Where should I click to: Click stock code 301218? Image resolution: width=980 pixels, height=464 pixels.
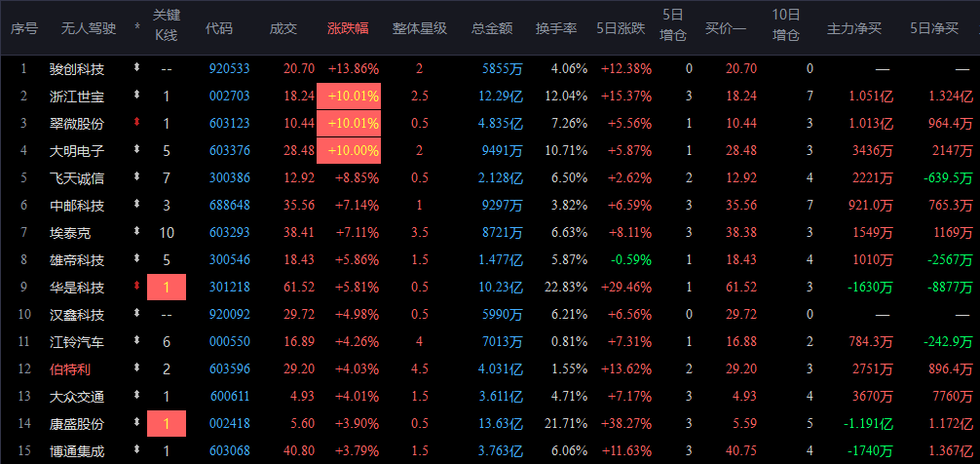229,288
